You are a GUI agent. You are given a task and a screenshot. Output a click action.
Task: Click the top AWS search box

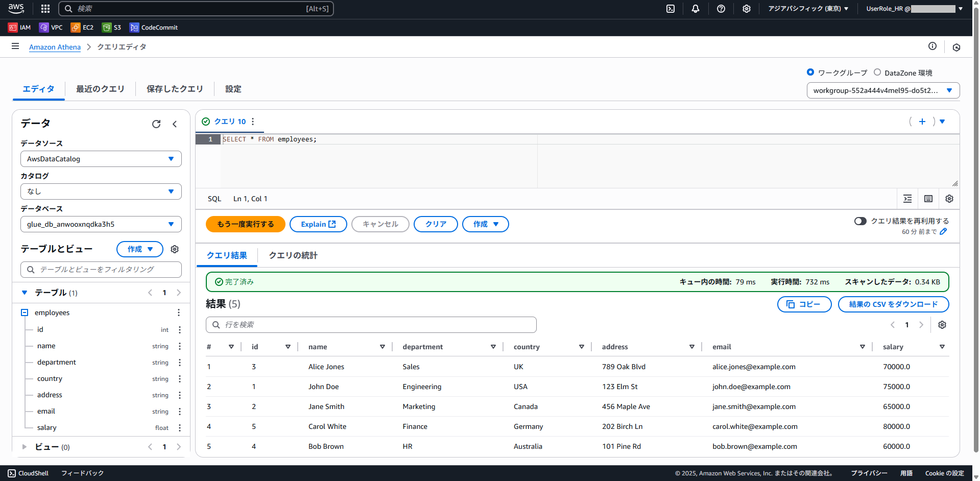(x=196, y=9)
